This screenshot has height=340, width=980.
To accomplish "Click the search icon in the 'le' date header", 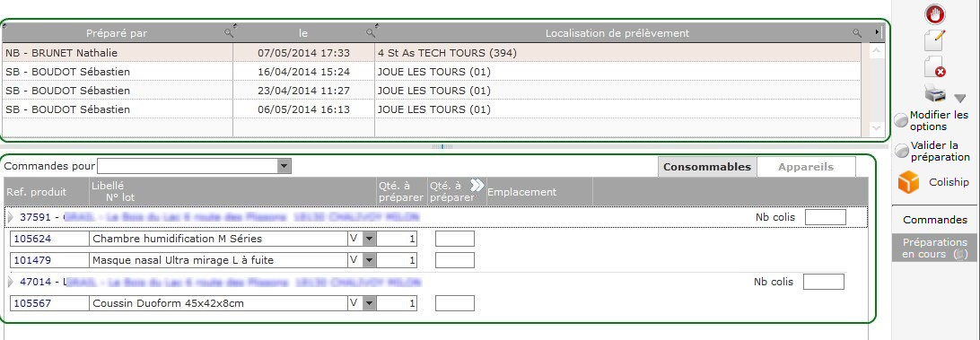I will tap(372, 32).
